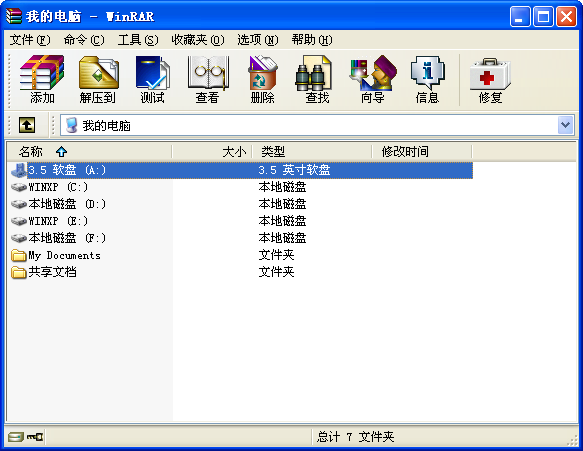Screen dimensions: 583x451
Task: Sort by the 名称 column header
Action: (89, 152)
